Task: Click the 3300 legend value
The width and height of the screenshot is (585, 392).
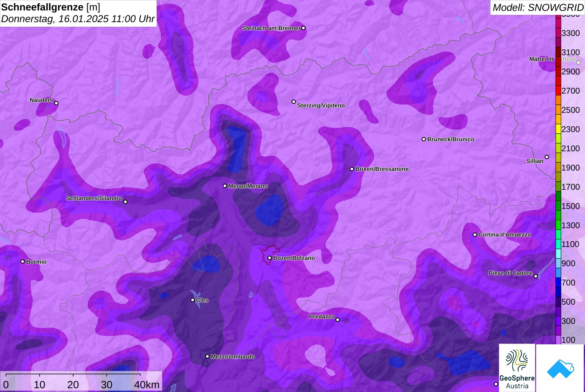Action: (x=570, y=33)
